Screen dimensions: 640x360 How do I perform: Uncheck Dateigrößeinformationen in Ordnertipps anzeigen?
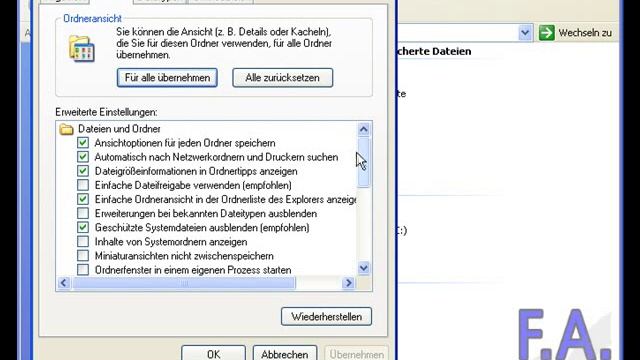(83, 171)
